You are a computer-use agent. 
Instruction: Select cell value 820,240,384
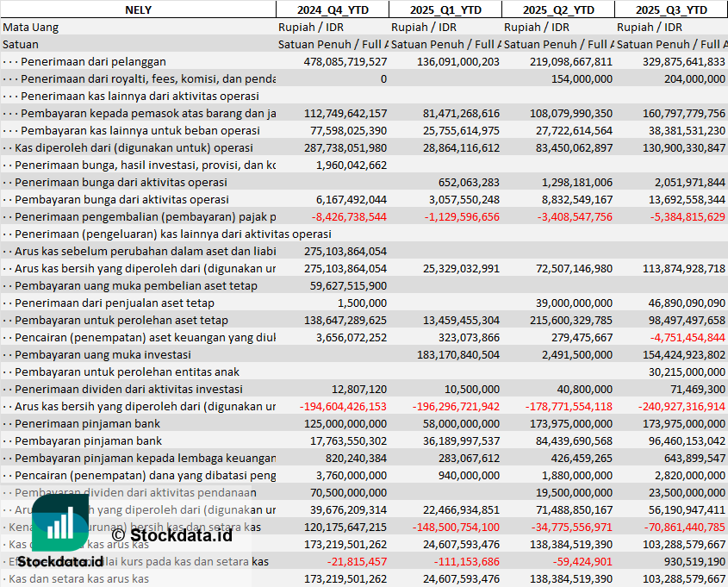(x=356, y=457)
